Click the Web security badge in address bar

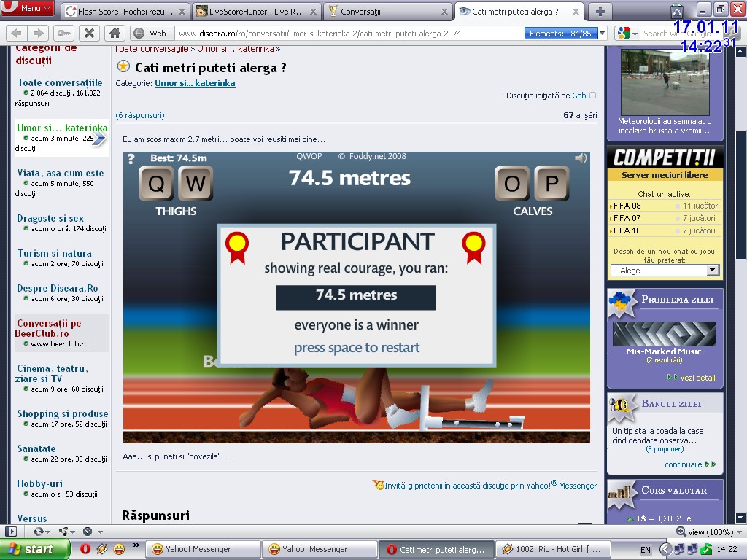point(150,34)
